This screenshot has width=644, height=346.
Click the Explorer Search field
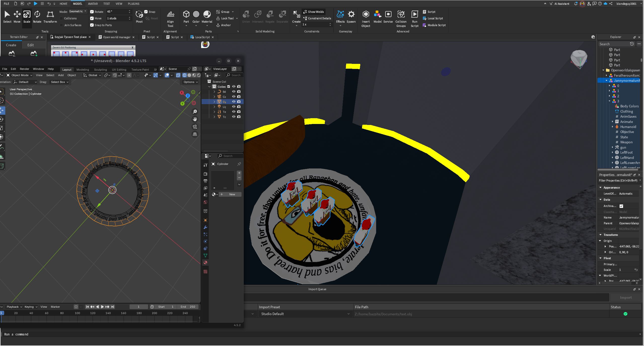point(613,44)
